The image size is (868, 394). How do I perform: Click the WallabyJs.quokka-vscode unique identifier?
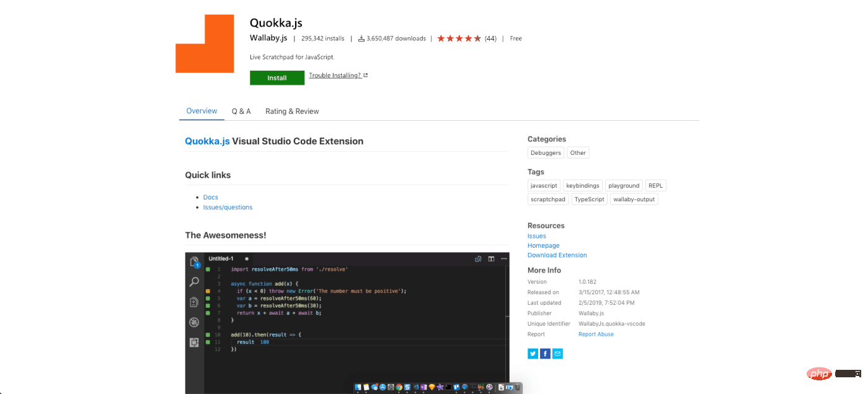pyautogui.click(x=612, y=324)
